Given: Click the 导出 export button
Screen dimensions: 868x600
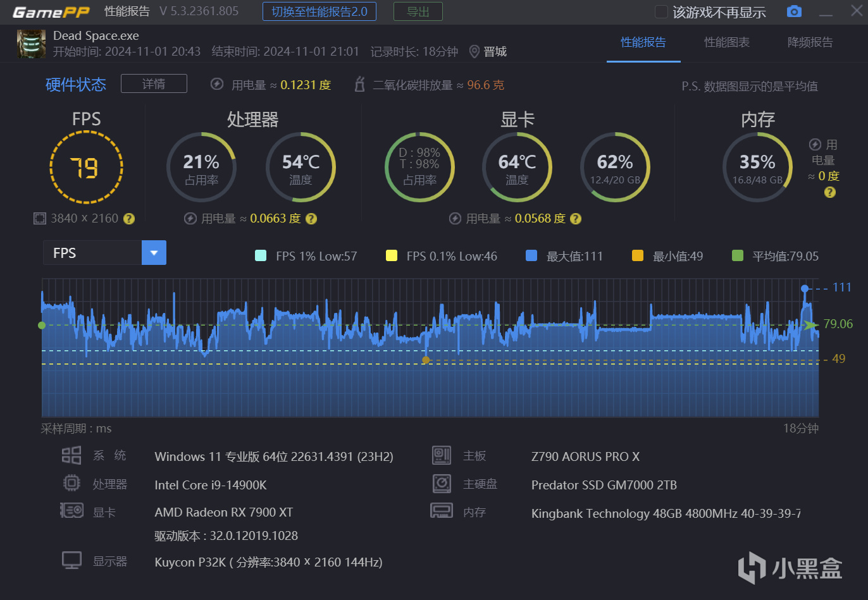Looking at the screenshot, I should (418, 11).
